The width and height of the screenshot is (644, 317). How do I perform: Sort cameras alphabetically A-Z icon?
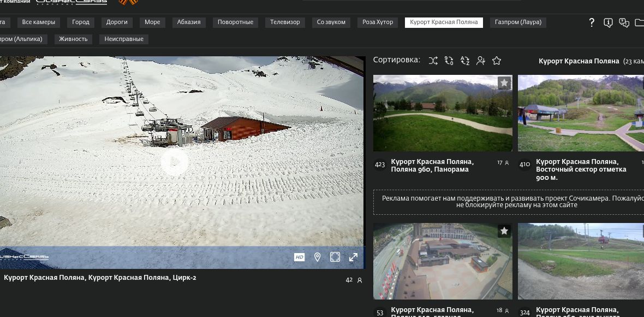465,61
